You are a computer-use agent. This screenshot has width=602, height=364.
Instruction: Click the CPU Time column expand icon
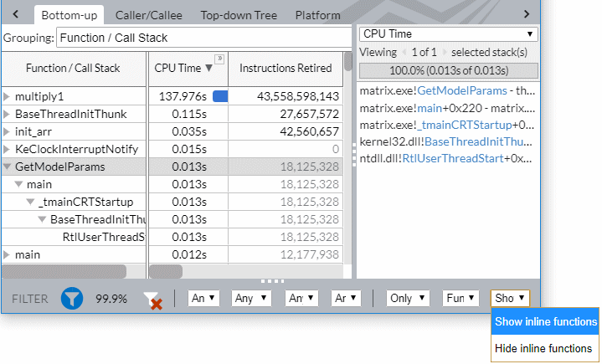219,59
